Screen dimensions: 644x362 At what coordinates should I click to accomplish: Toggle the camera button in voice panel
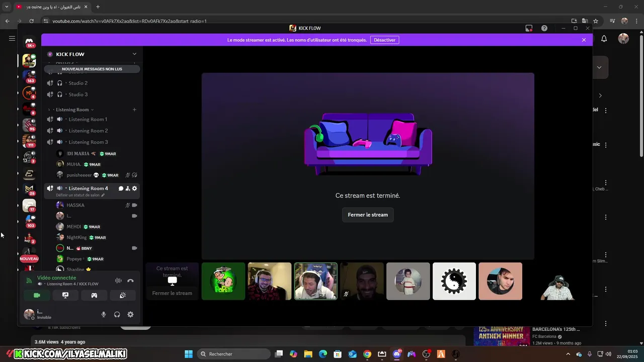(37, 295)
